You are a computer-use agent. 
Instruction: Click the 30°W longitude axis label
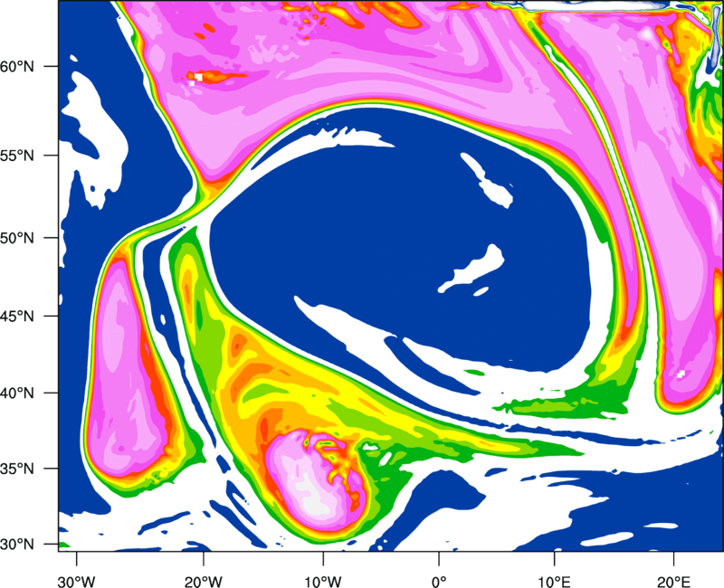77,582
